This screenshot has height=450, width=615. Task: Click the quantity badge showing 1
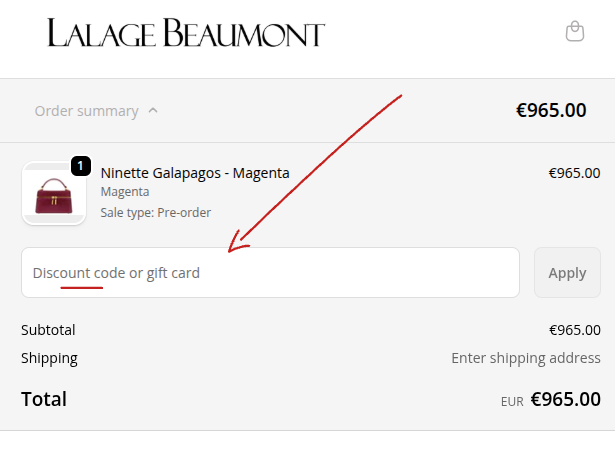click(x=81, y=166)
